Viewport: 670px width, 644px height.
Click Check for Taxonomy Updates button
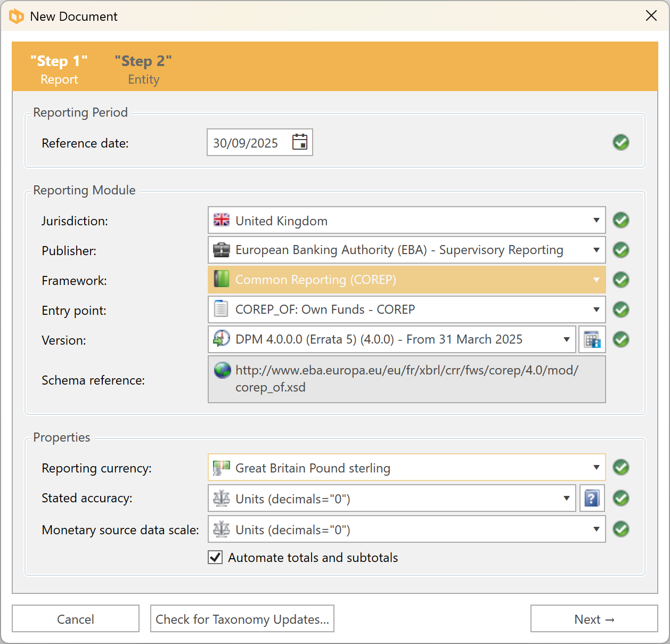[242, 619]
